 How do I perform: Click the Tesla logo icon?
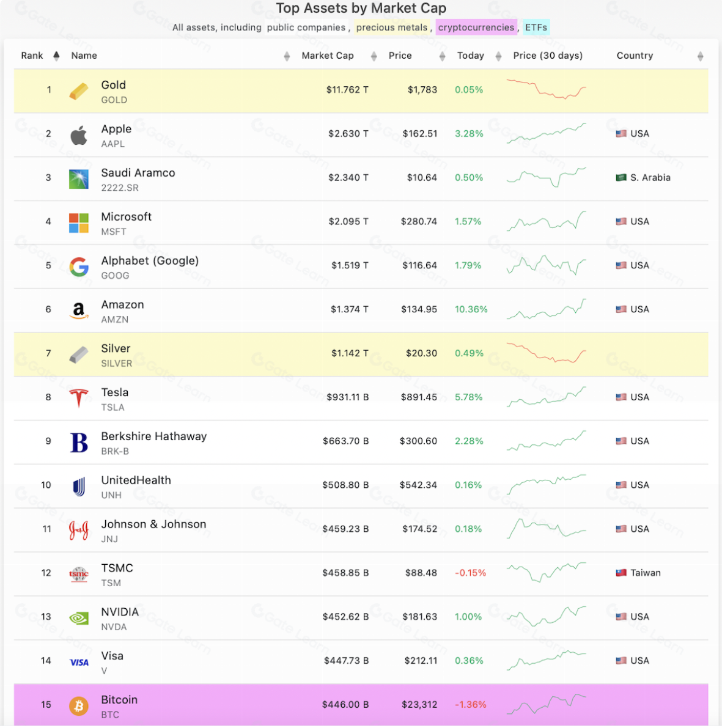[79, 398]
